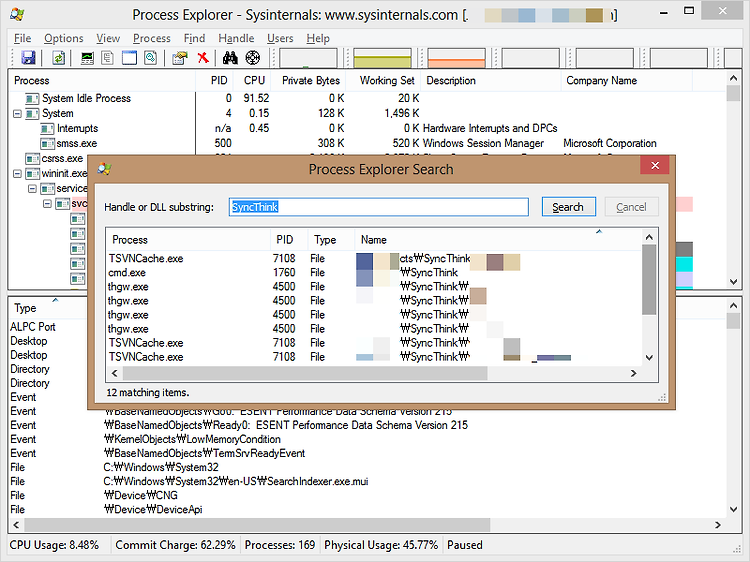Click the Cancel button in the search dialog
This screenshot has width=750, height=562.
631,207
